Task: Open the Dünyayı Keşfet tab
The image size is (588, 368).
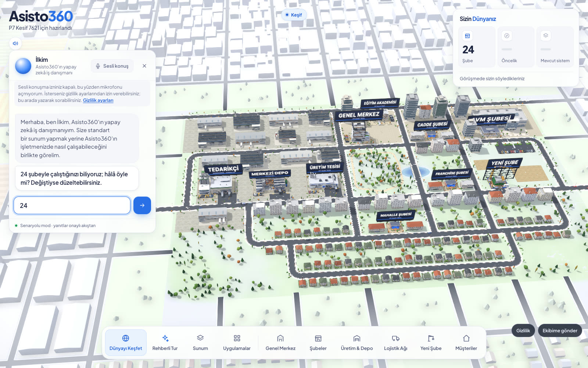Action: point(126,343)
